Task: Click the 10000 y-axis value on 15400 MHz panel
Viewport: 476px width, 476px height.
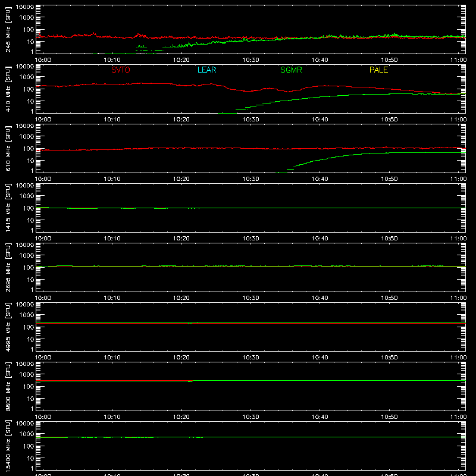Action: 25,424
